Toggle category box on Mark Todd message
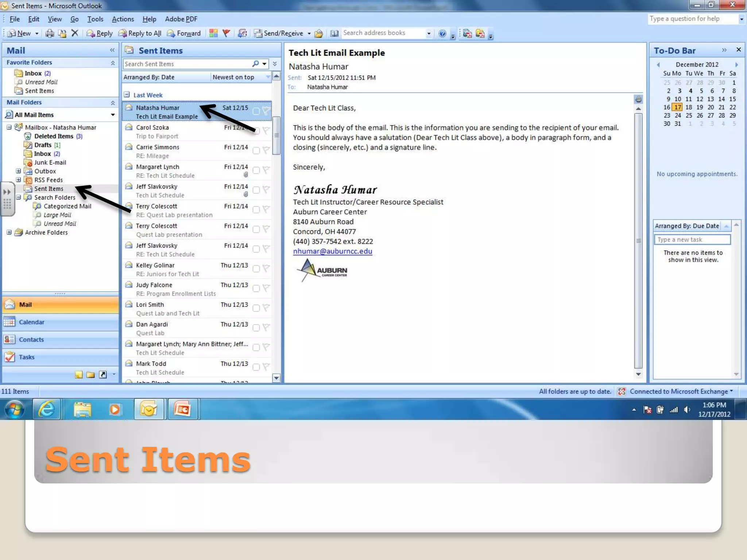 point(256,367)
